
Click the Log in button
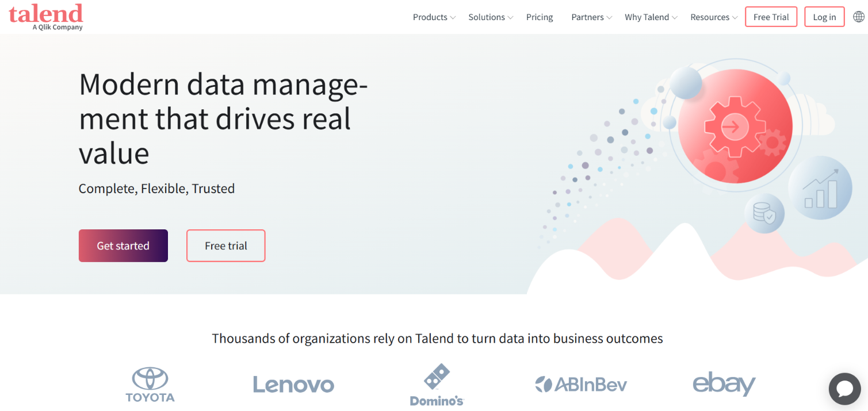pyautogui.click(x=824, y=17)
